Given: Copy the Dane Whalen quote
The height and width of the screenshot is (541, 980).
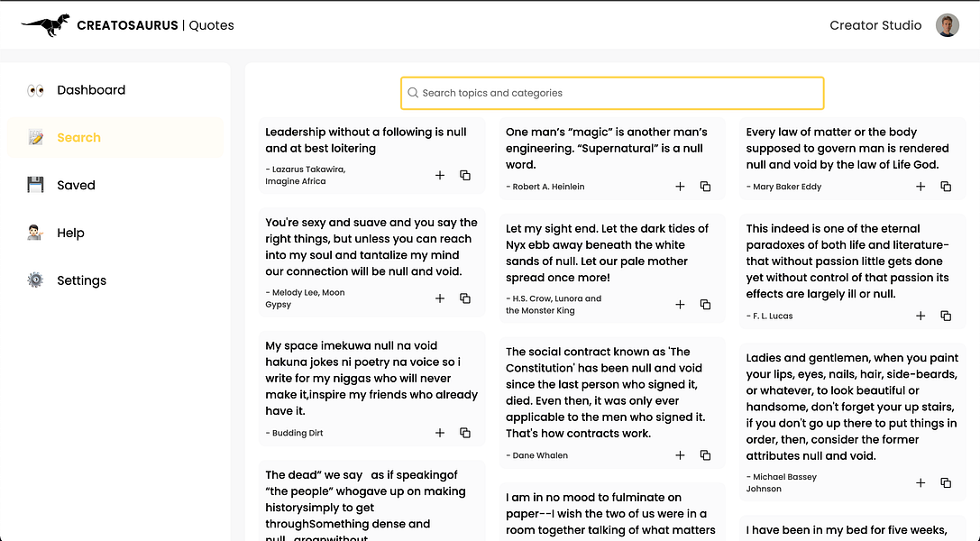Looking at the screenshot, I should (x=706, y=455).
